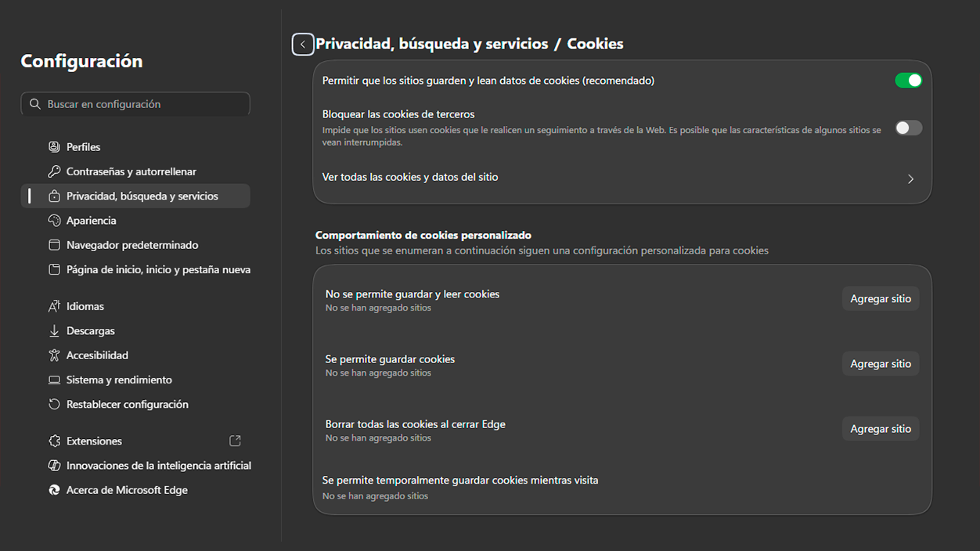Click the back arrow next to Privacidad, búsqueda

pos(303,44)
